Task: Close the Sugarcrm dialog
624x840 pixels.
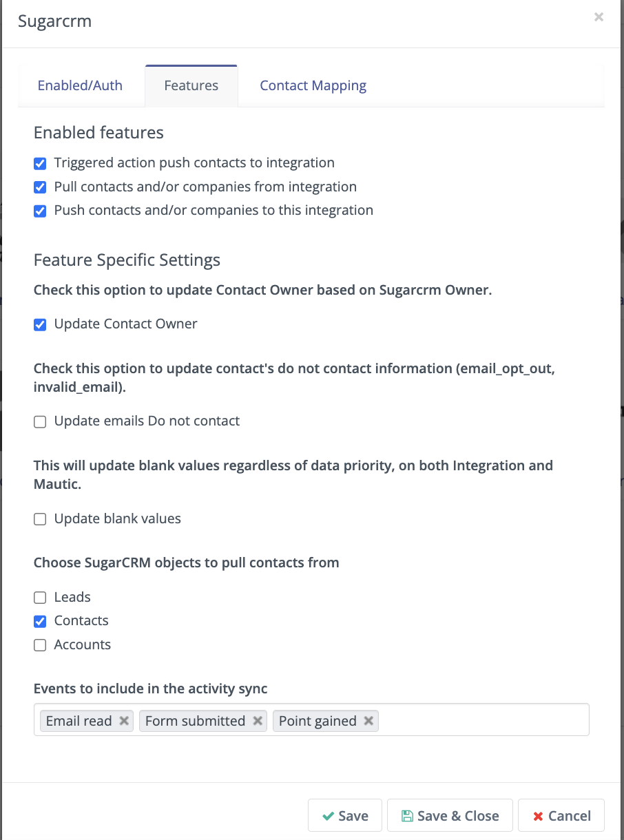Action: [x=599, y=17]
